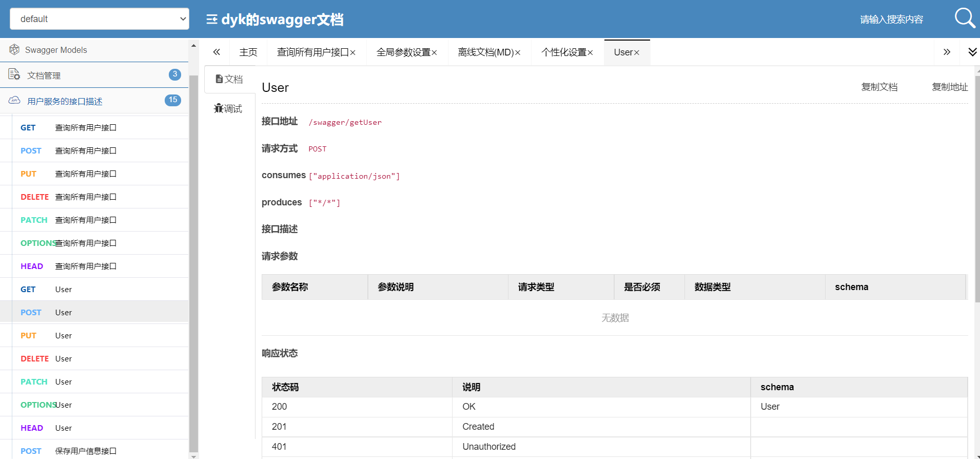Click the ["application/json"] consumes value
Image resolution: width=980 pixels, height=459 pixels.
(354, 176)
